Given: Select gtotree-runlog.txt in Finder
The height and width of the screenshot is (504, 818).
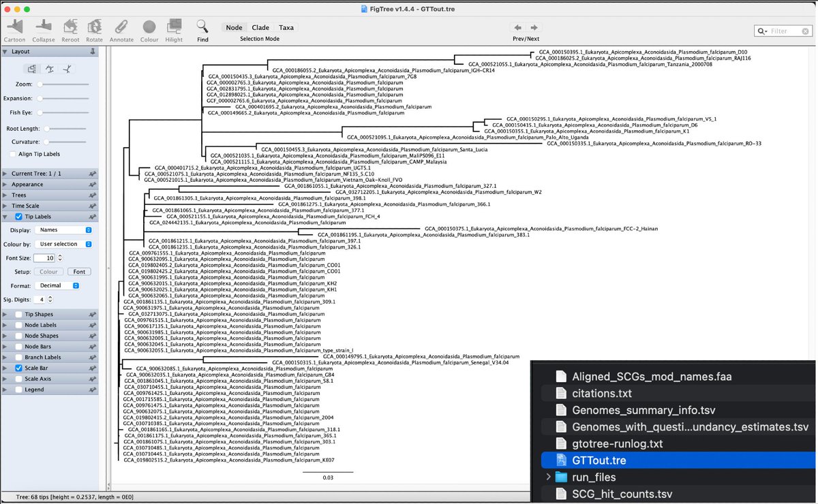Looking at the screenshot, I should tap(618, 443).
